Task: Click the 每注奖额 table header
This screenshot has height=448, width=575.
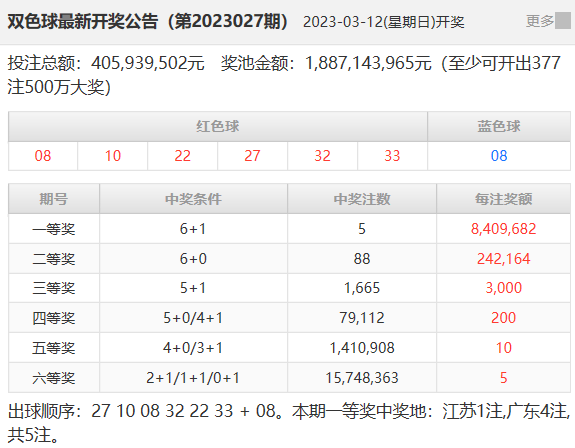Action: [x=503, y=199]
